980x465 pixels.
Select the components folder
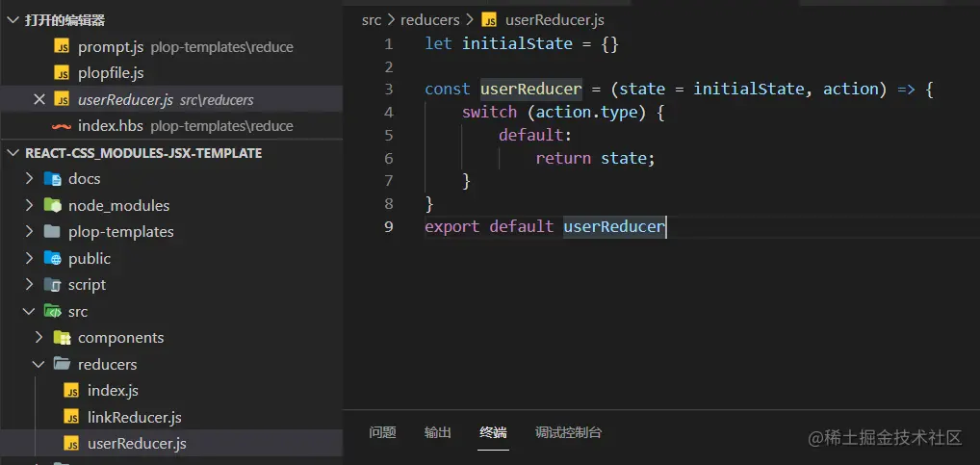(x=120, y=338)
